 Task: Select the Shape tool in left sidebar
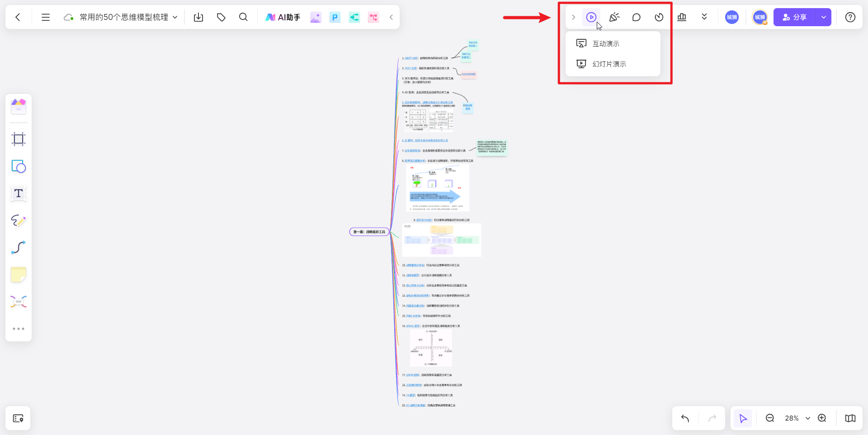point(19,166)
